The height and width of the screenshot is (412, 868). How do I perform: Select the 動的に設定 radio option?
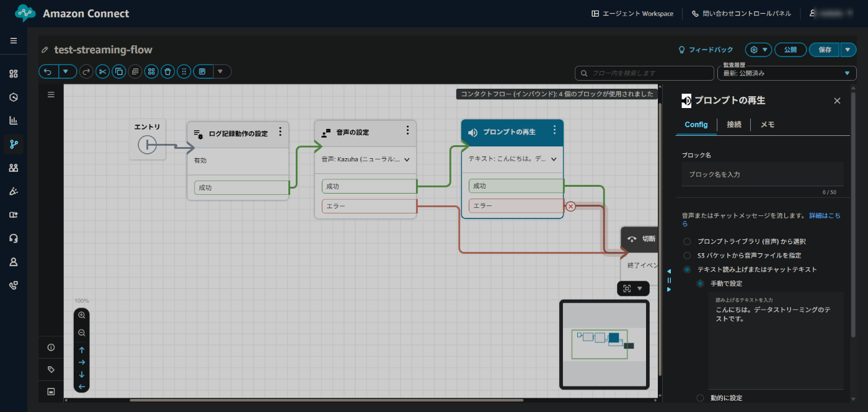700,398
